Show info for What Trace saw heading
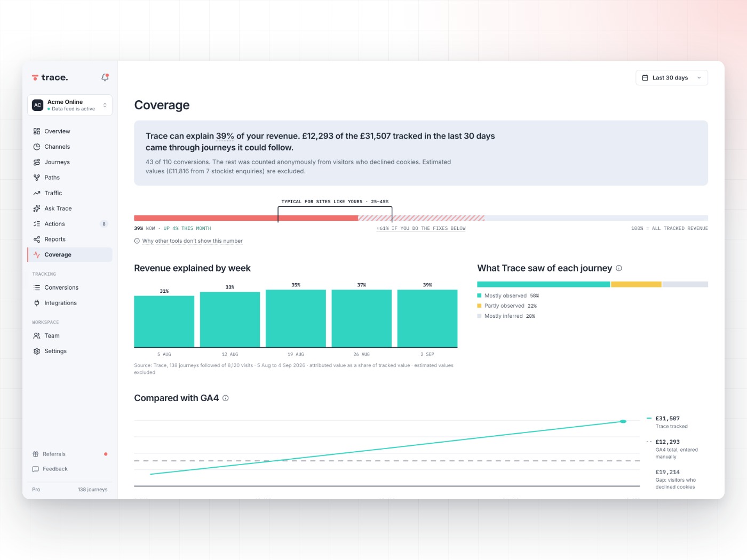747x560 pixels. (619, 268)
